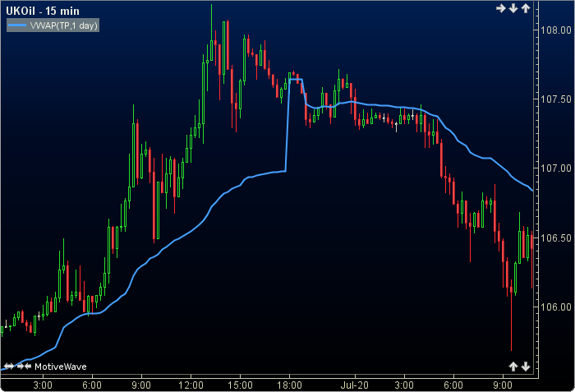Click the 107.50 price axis label
Viewport: 575px width, 392px height.
tap(556, 99)
